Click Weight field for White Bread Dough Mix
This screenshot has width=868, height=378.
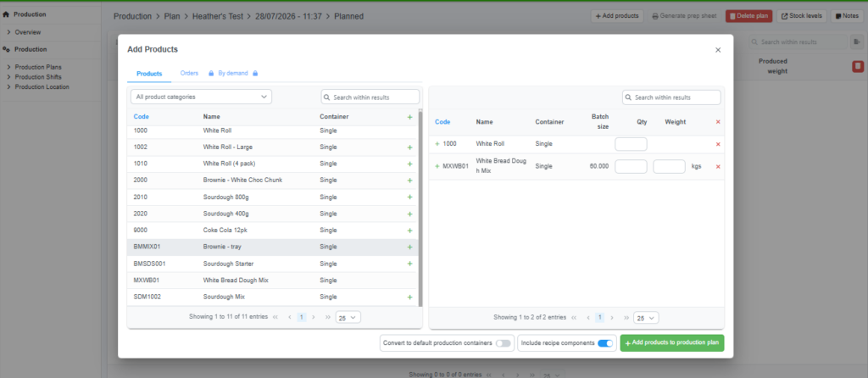670,167
